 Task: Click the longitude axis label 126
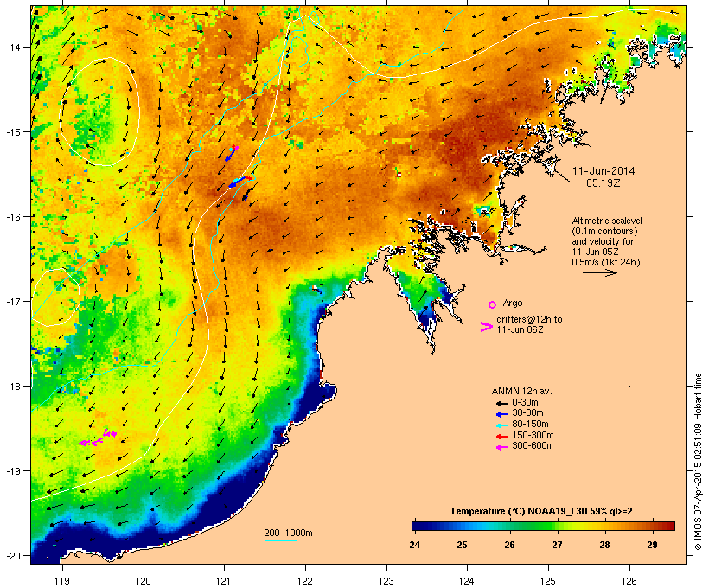click(x=629, y=581)
